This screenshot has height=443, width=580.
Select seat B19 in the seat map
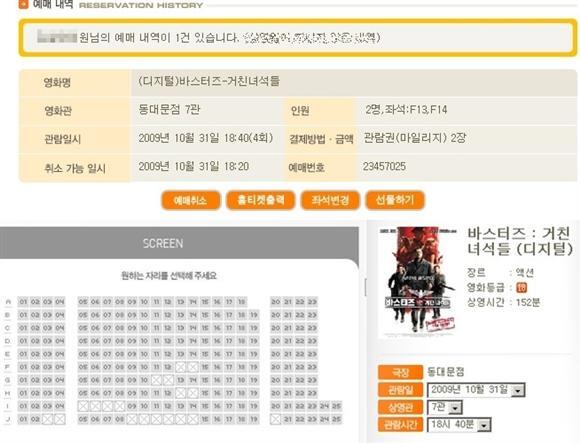(253, 315)
